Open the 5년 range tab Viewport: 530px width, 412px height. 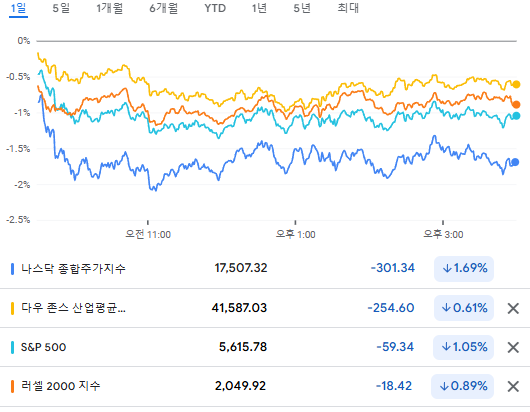tap(302, 8)
